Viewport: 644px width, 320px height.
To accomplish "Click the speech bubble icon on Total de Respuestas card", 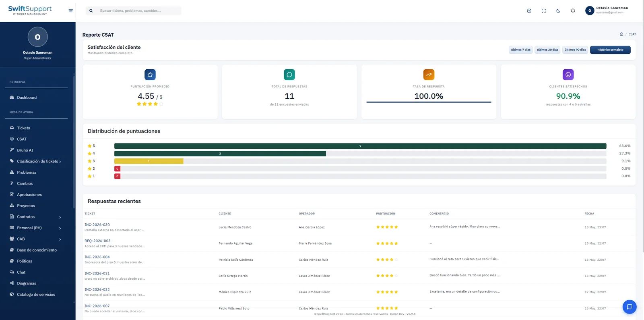I will tap(289, 75).
